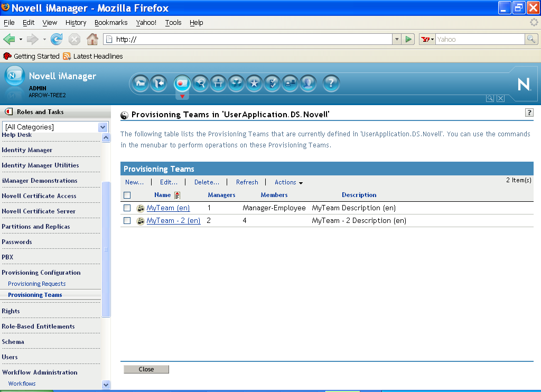Click the Close button
The width and height of the screenshot is (541, 392).
click(146, 369)
